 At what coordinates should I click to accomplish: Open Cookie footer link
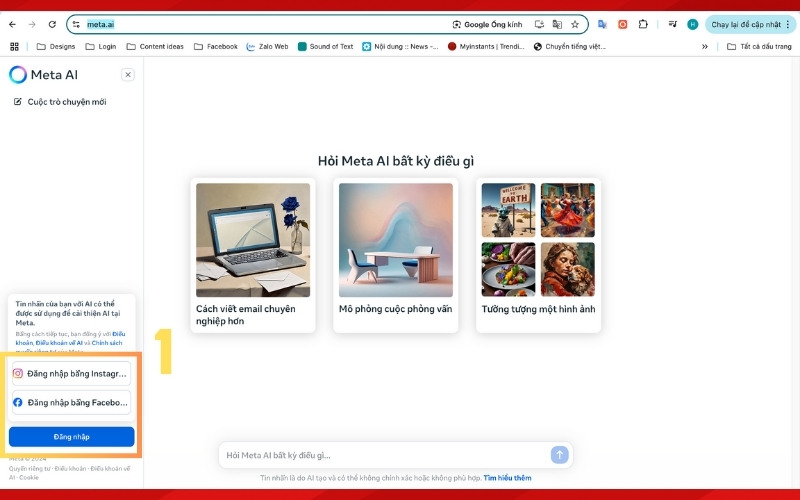(29, 478)
